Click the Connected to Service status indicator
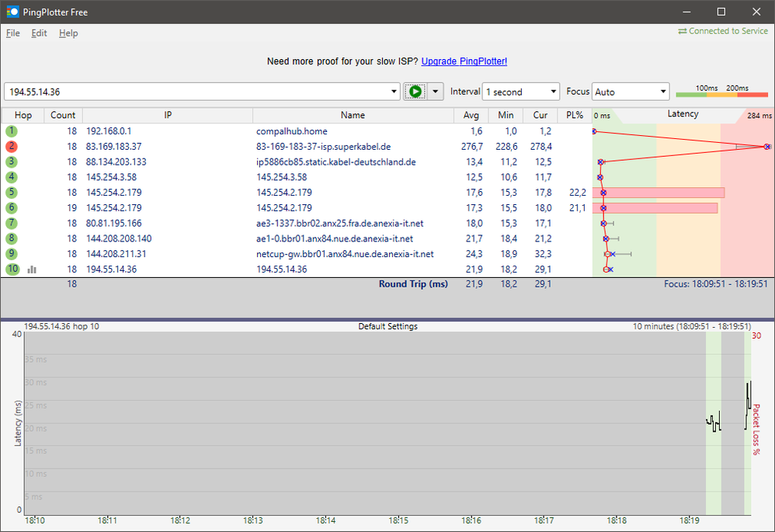This screenshot has height=532, width=775. [x=724, y=31]
